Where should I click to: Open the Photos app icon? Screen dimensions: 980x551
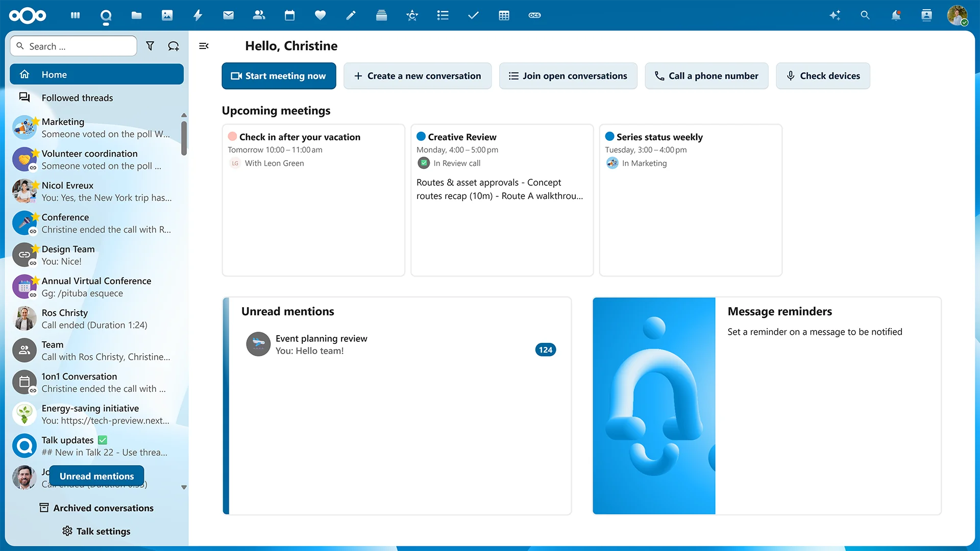[167, 15]
